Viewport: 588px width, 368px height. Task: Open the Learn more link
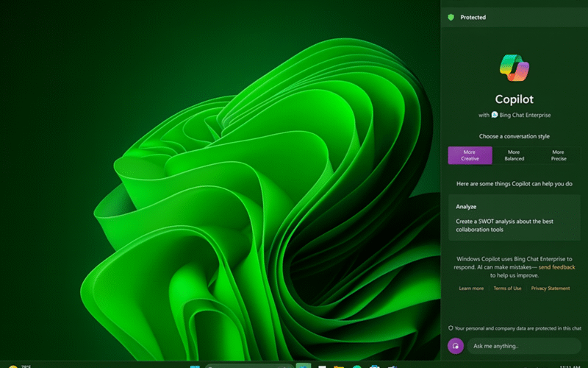click(471, 289)
